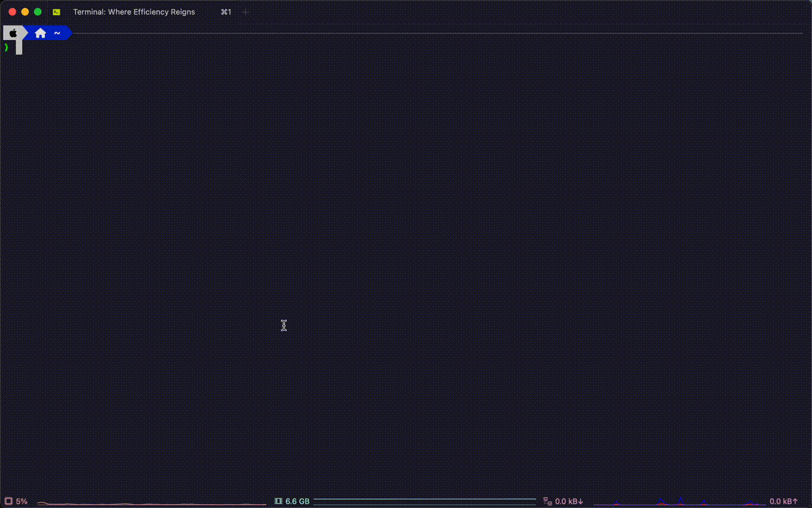The image size is (812, 508).
Task: Click the 0.0 kB download rate
Action: click(x=569, y=502)
